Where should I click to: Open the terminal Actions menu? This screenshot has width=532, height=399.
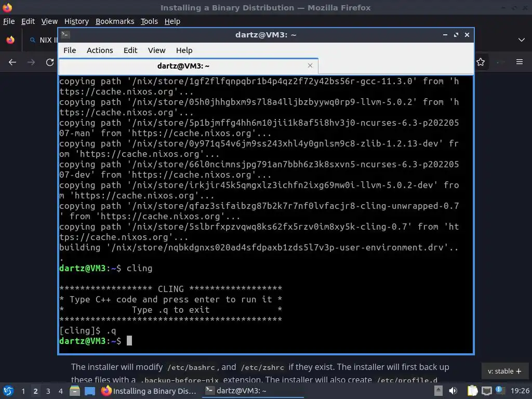point(100,50)
